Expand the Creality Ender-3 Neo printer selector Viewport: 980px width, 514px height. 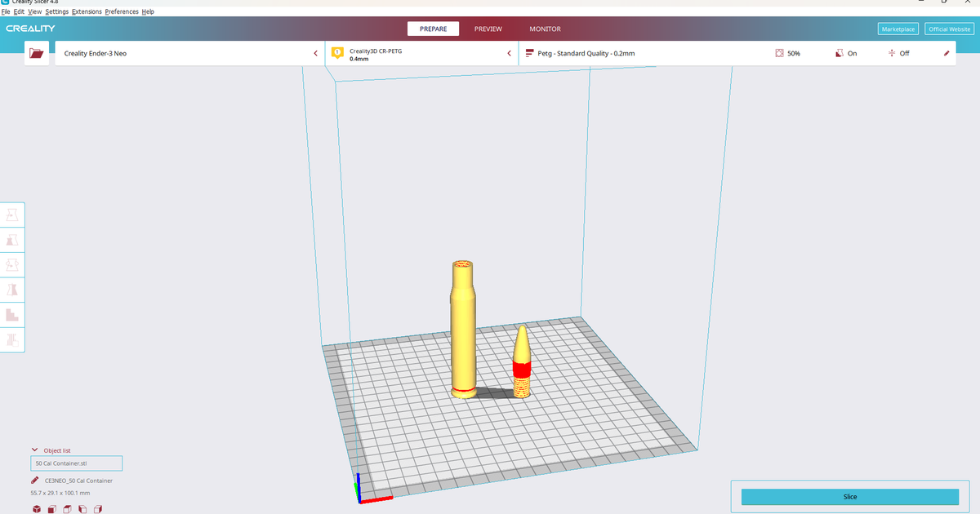click(x=189, y=53)
